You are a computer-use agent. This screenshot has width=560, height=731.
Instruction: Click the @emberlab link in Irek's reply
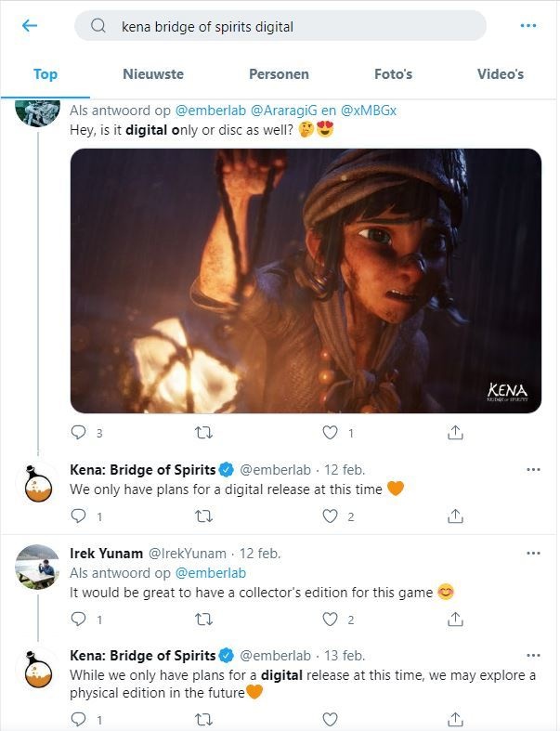tap(211, 573)
